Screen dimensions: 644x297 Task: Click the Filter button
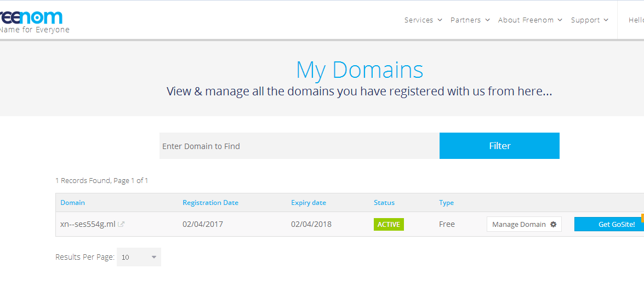click(499, 146)
